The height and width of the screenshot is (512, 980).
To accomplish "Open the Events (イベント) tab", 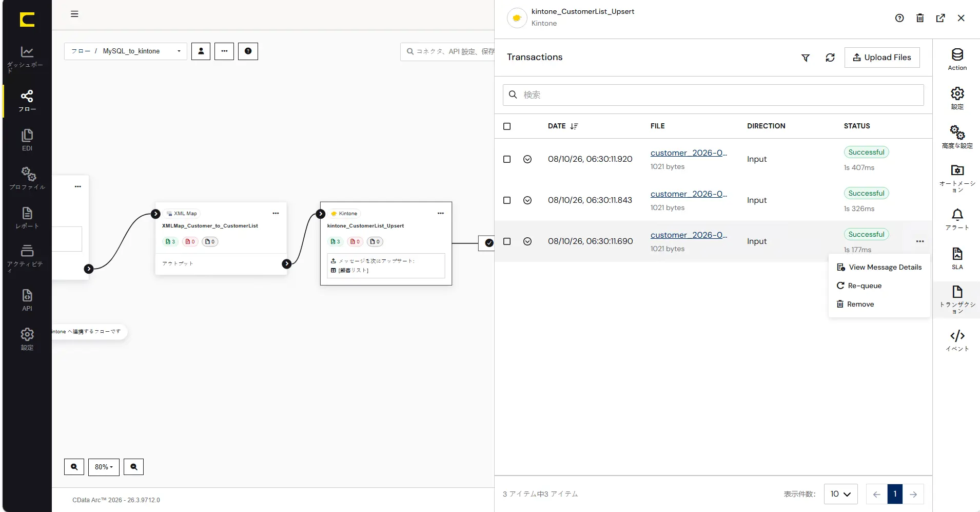I will click(957, 340).
